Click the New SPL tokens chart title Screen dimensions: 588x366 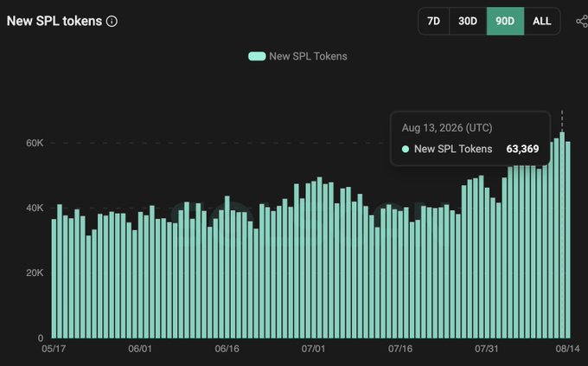(x=54, y=21)
